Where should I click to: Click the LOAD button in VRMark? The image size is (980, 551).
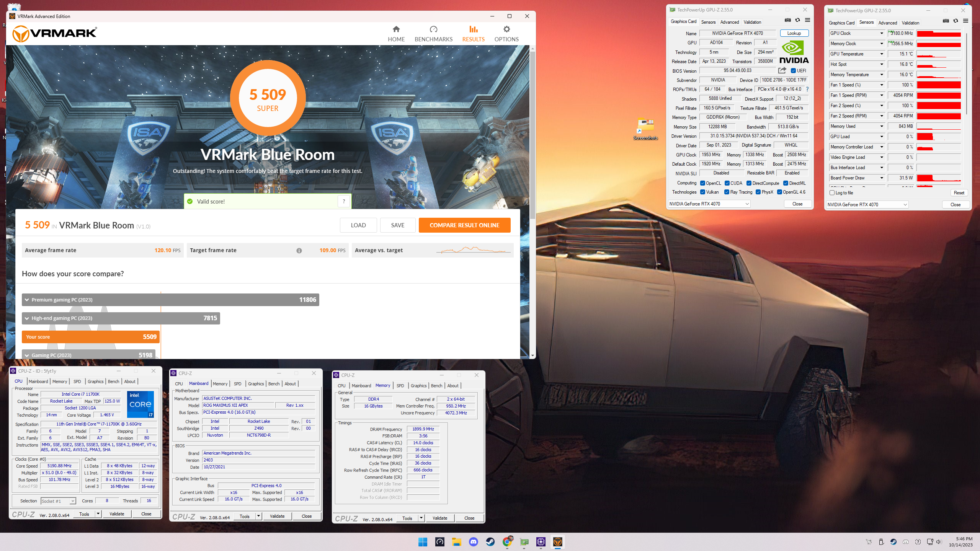click(358, 225)
